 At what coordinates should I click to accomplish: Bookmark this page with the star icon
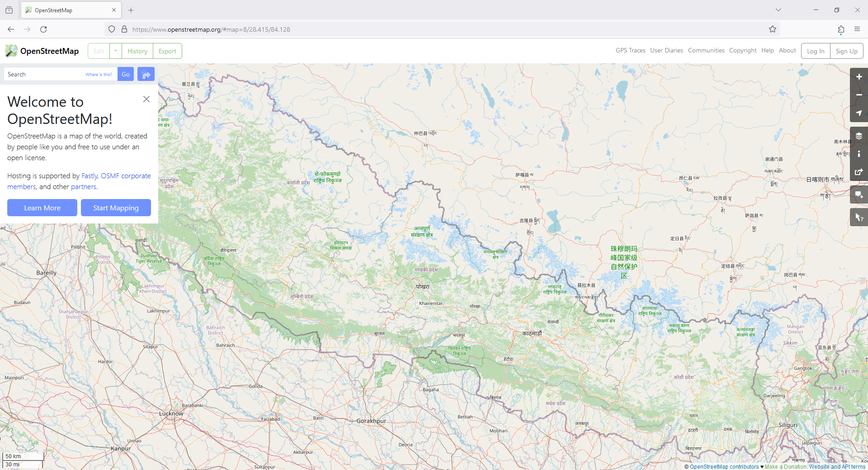(773, 29)
